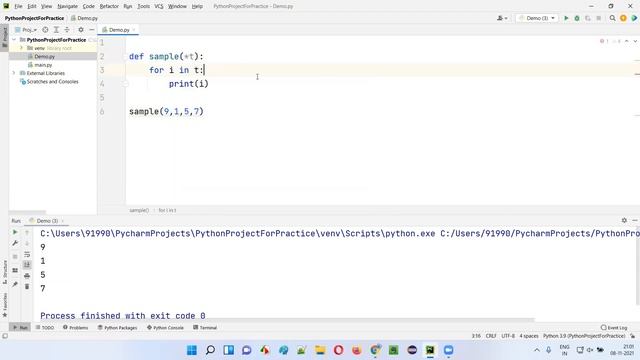Hide the Project tool window
Image resolution: width=640 pixels, height=360 pixels.
click(91, 30)
